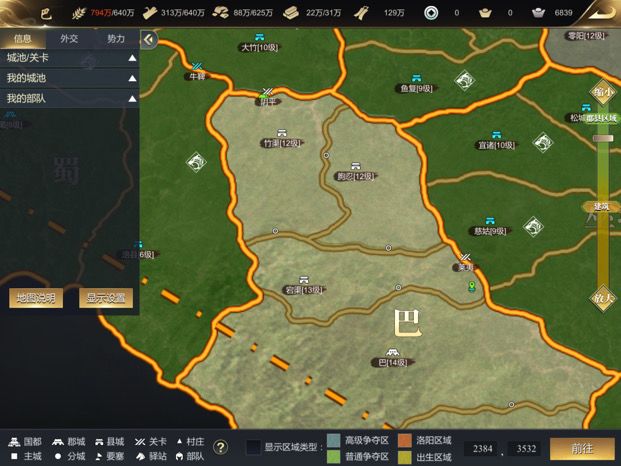The height and width of the screenshot is (466, 621).
Task: Collapse side panel with double chevron
Action: (149, 39)
